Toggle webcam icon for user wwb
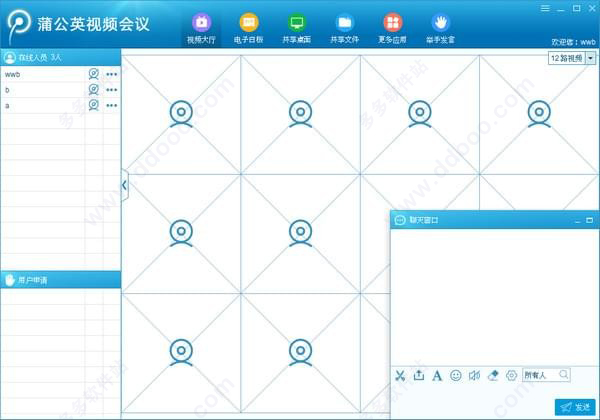The width and height of the screenshot is (600, 420). 93,74
